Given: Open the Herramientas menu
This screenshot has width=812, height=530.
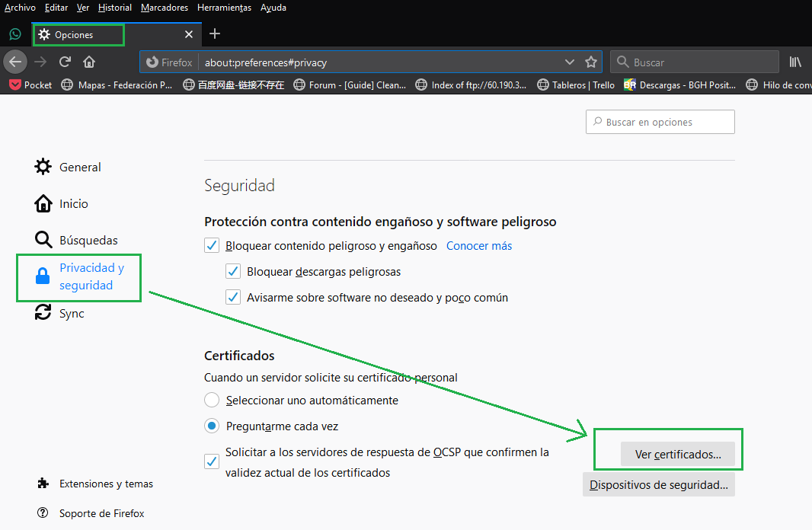Looking at the screenshot, I should 224,8.
